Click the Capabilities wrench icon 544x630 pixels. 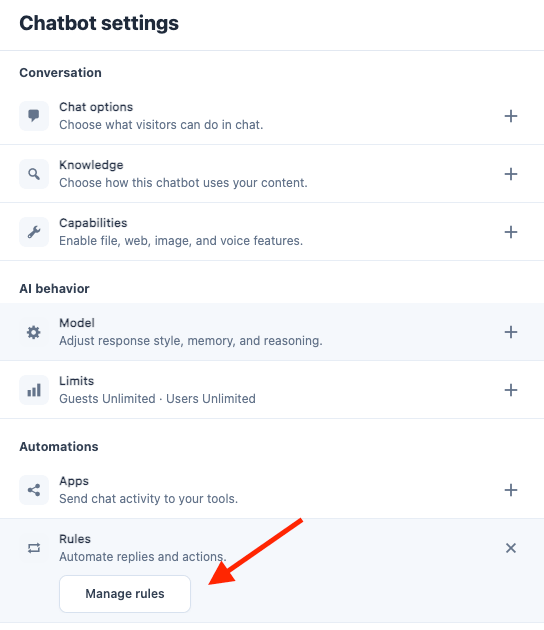[34, 232]
